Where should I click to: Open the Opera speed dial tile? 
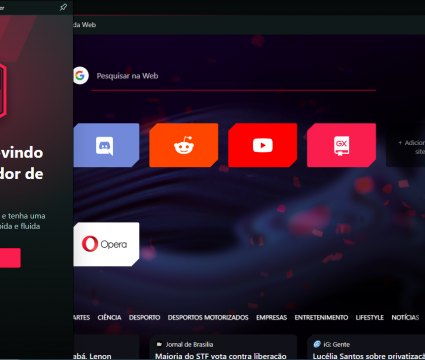(x=106, y=244)
